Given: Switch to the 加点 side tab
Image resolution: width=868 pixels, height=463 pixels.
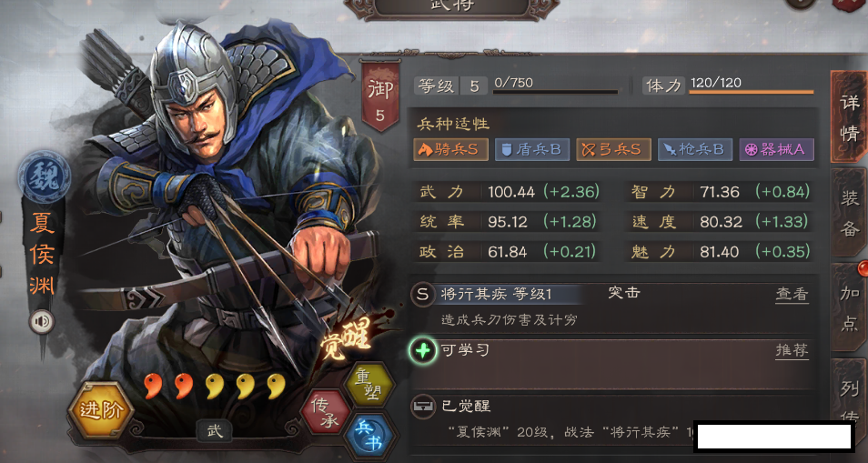Looking at the screenshot, I should 849,307.
